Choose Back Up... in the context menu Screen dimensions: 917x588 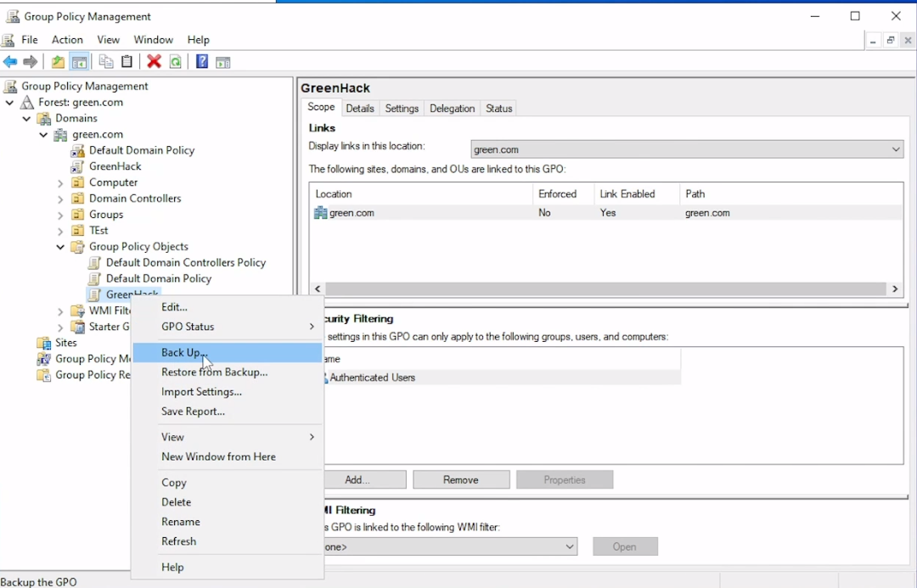227,352
